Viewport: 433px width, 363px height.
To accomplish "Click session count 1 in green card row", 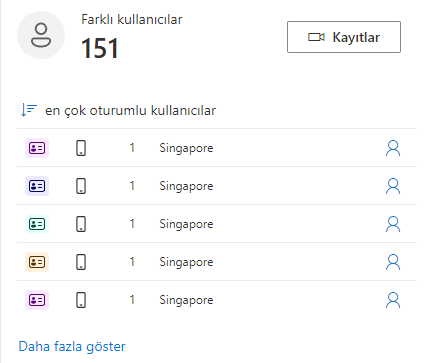I will pos(132,223).
